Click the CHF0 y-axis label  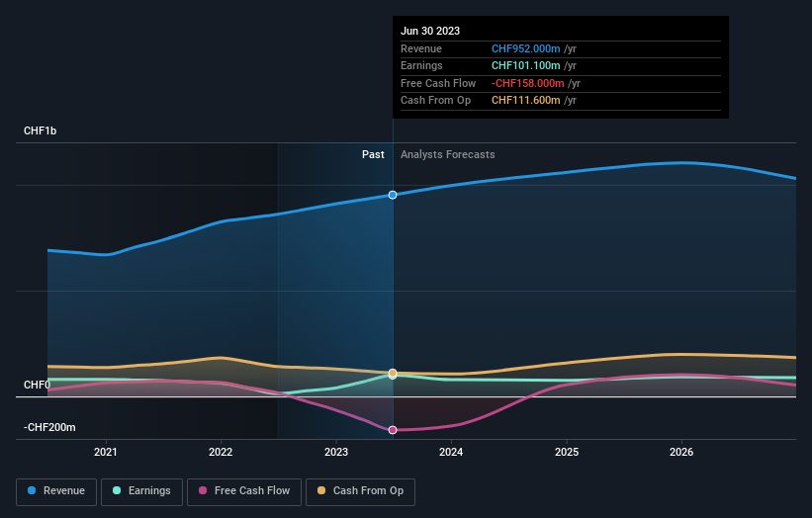click(38, 385)
